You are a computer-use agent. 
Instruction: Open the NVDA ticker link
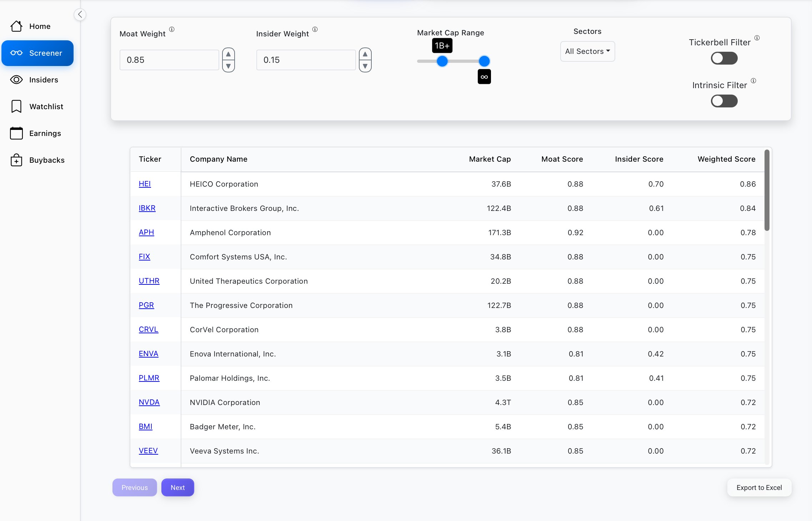point(149,402)
